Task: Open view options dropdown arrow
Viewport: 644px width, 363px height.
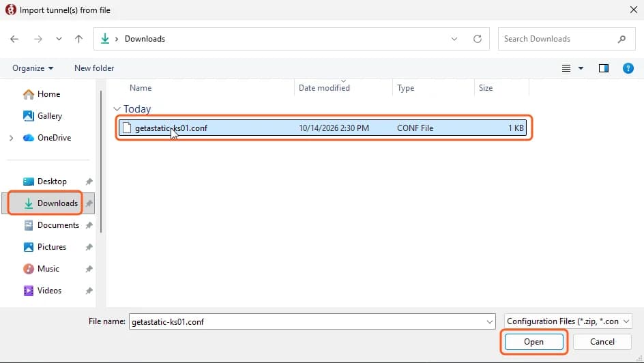Action: coord(581,68)
